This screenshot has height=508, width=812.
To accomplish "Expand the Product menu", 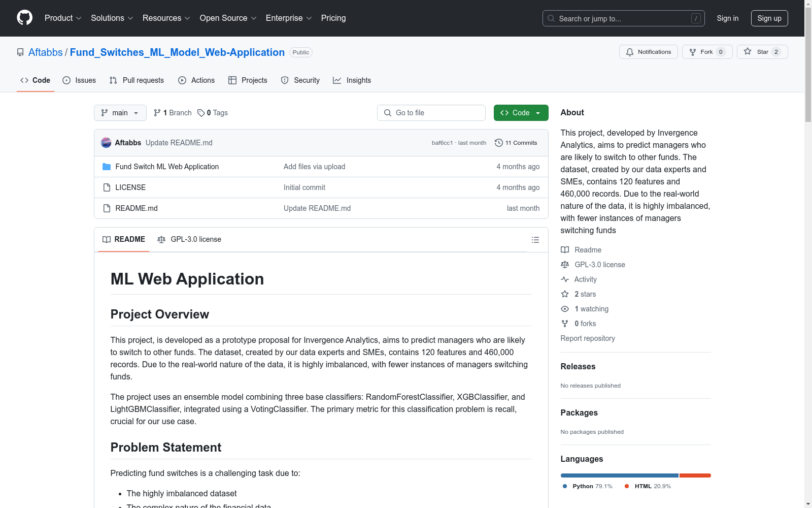I will (x=63, y=18).
